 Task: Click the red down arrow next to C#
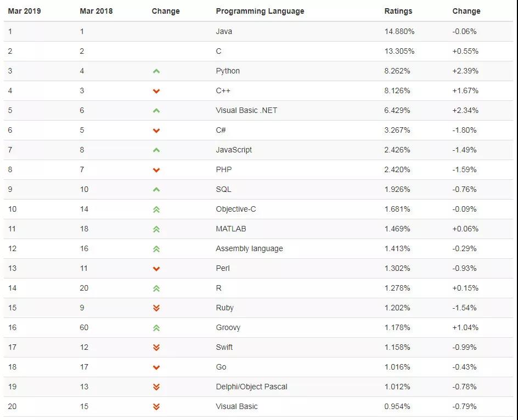tap(156, 130)
